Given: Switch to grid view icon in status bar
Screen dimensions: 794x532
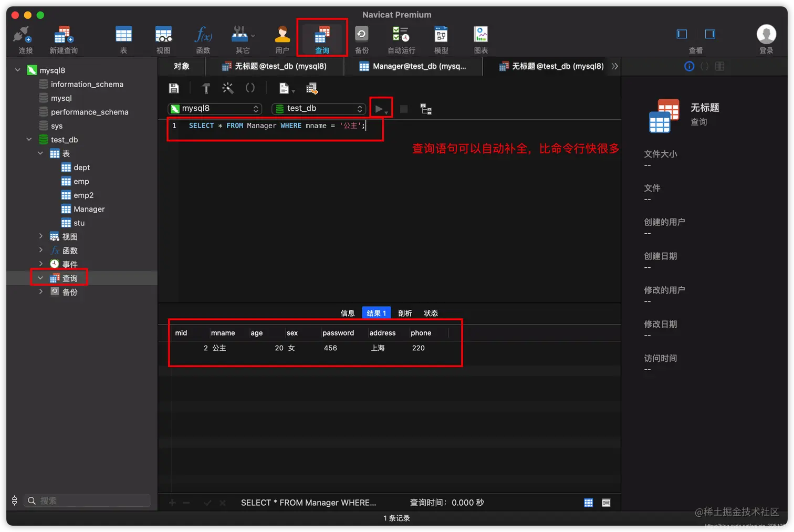Looking at the screenshot, I should click(x=589, y=503).
